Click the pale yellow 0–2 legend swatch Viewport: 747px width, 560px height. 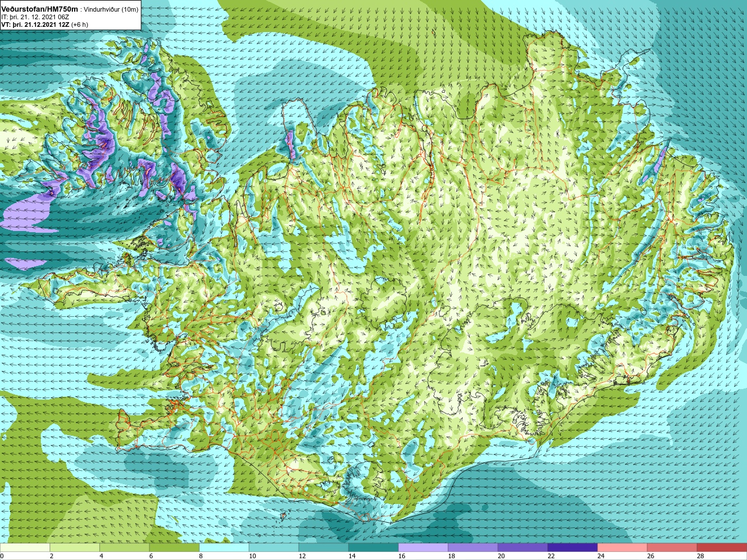[x=25, y=548]
